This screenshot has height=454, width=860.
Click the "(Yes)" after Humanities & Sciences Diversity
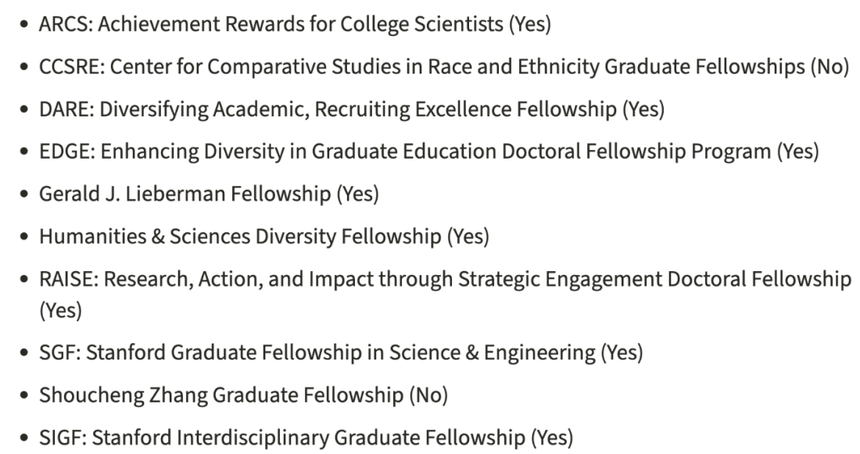[x=468, y=237]
